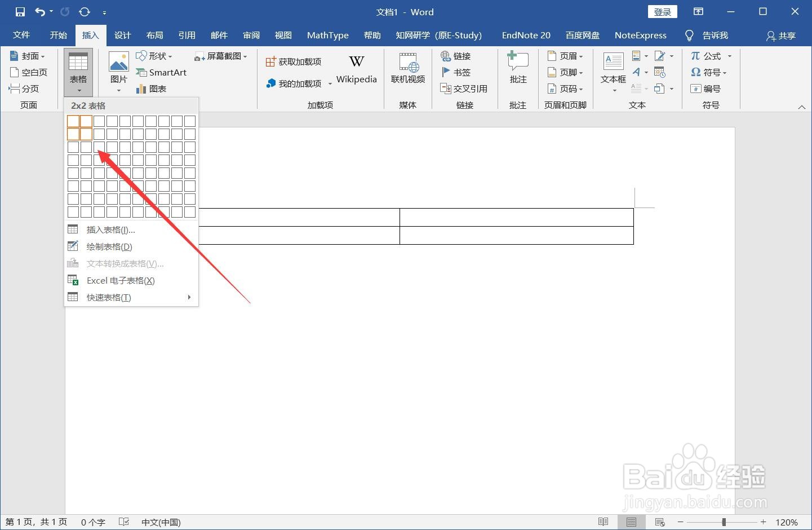Open the Wikipedia add-in
Image resolution: width=812 pixels, height=530 pixels.
pos(357,70)
